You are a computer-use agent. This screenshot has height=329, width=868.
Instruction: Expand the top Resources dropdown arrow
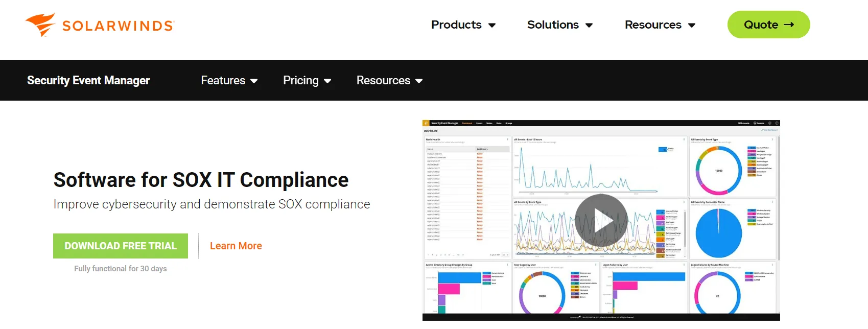click(x=692, y=25)
